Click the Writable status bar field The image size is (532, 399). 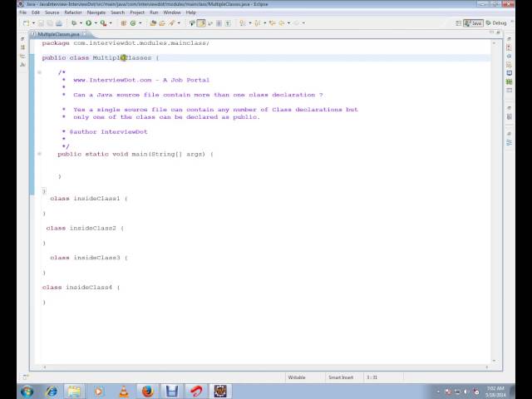coord(297,377)
